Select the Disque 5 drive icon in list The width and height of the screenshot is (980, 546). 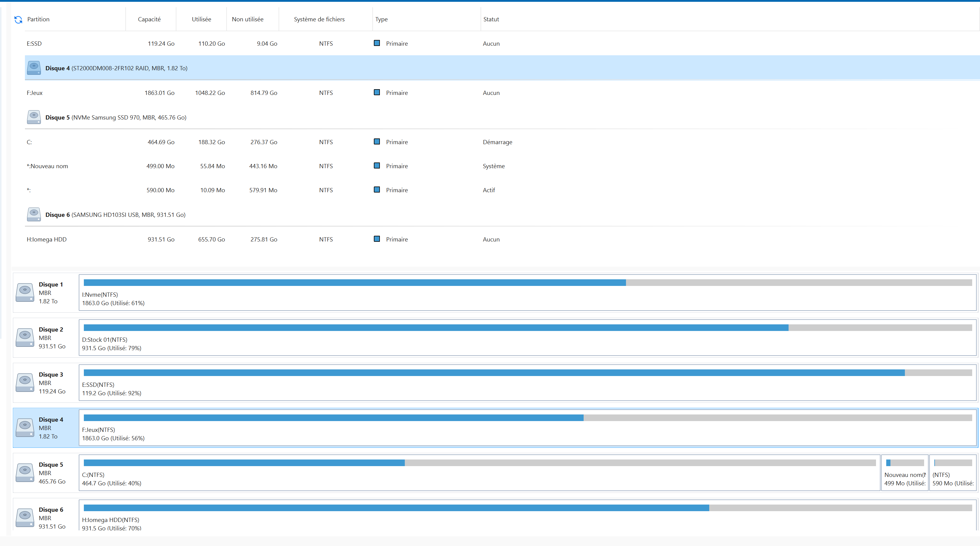pos(34,117)
